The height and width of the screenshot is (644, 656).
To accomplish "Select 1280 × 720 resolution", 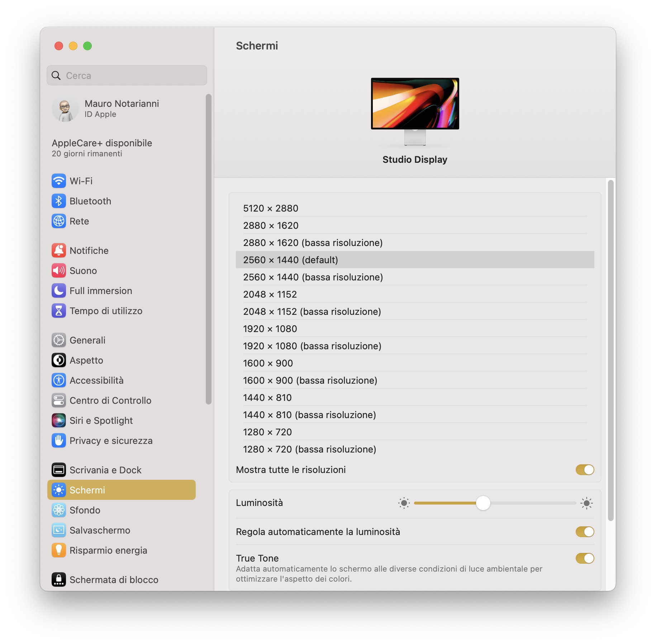I will click(x=415, y=432).
